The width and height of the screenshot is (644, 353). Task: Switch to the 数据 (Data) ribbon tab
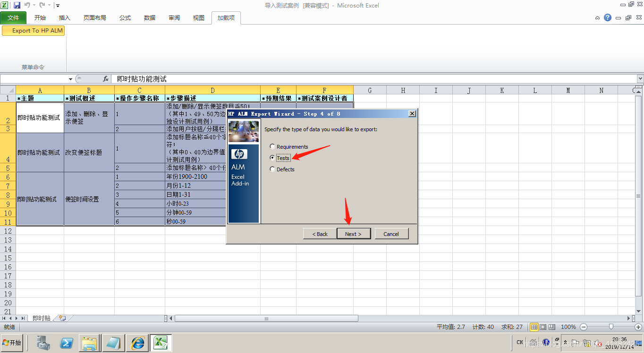click(150, 18)
